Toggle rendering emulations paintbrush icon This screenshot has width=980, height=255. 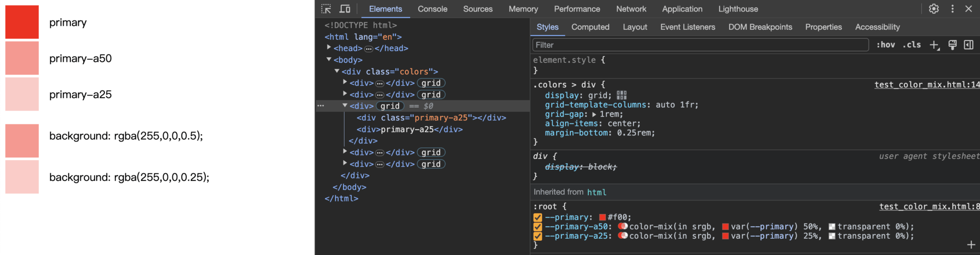coord(952,45)
